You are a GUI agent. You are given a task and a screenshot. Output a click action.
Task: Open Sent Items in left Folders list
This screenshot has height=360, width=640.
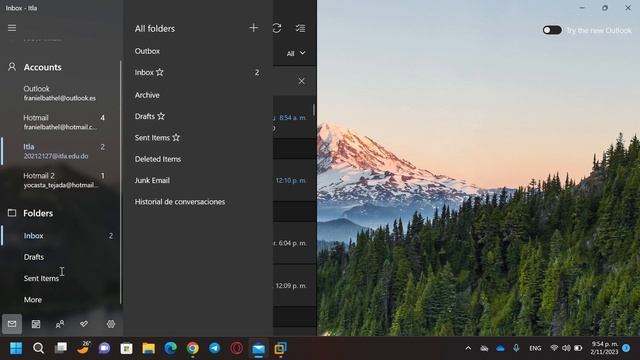pos(61,278)
